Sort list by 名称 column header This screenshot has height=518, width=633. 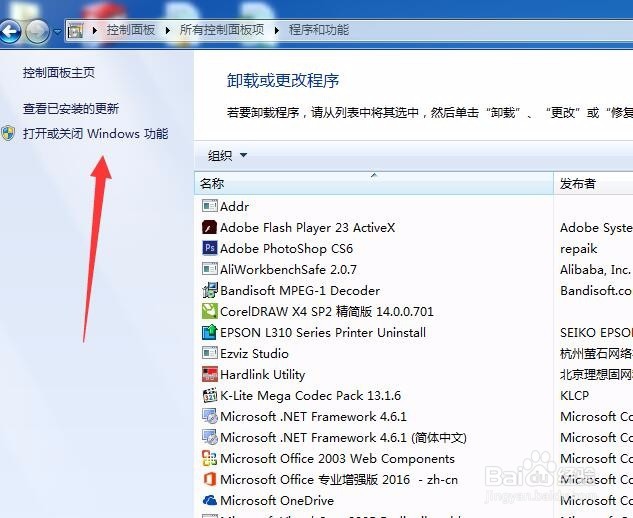pyautogui.click(x=374, y=183)
